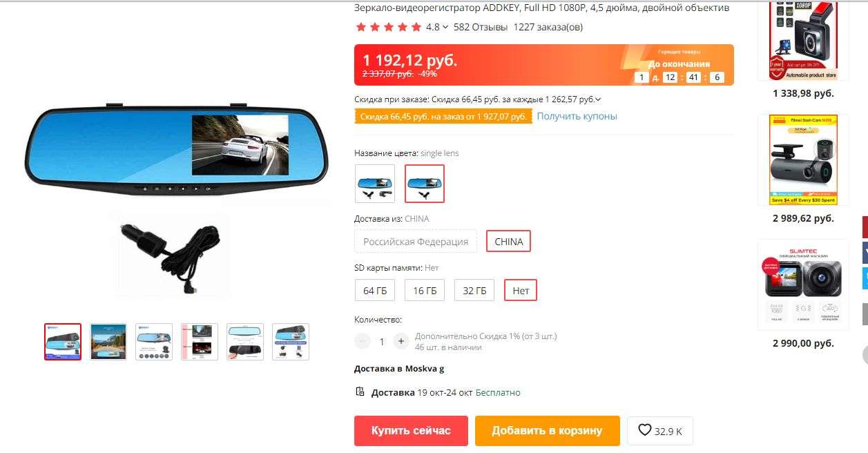868x453 pixels.
Task: Open the Получить купоны link
Action: [x=577, y=116]
